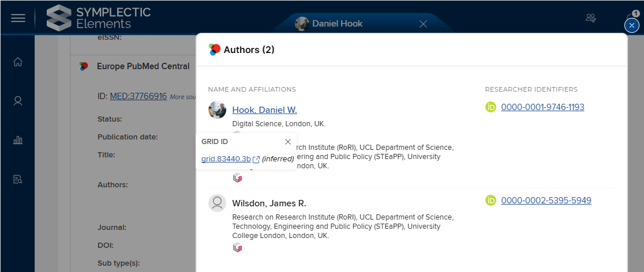Click the Home icon in sidebar
Viewport: 644px width, 272px height.
pos(18,62)
